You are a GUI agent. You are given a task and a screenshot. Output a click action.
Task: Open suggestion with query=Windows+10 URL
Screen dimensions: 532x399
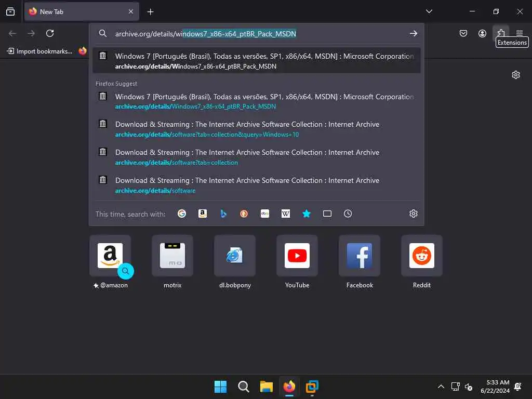coord(257,129)
